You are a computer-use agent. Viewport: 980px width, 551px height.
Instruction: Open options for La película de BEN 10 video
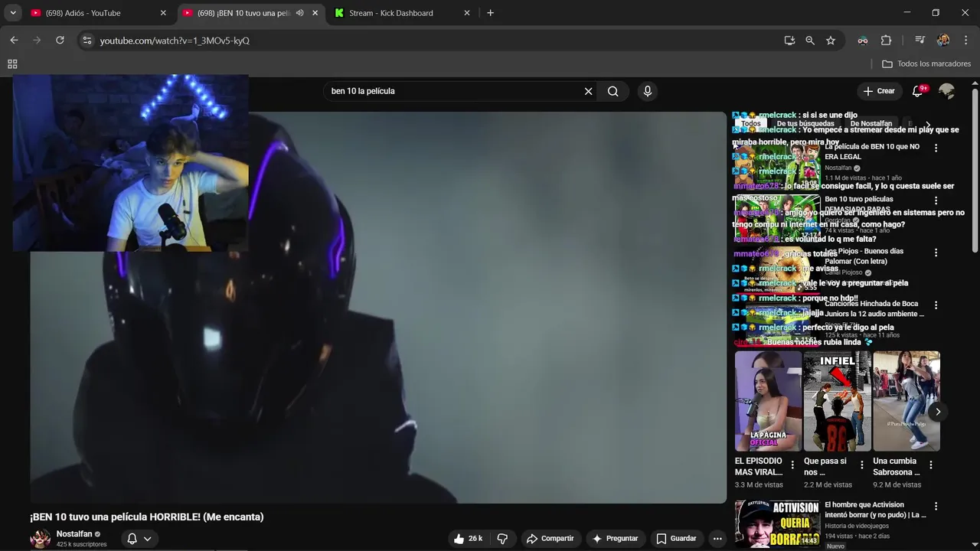(x=936, y=148)
